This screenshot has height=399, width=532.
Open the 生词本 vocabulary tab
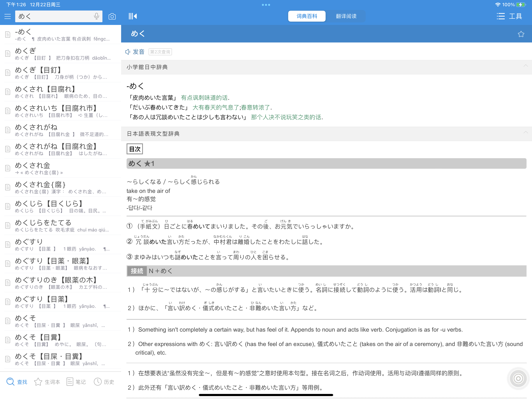point(47,382)
